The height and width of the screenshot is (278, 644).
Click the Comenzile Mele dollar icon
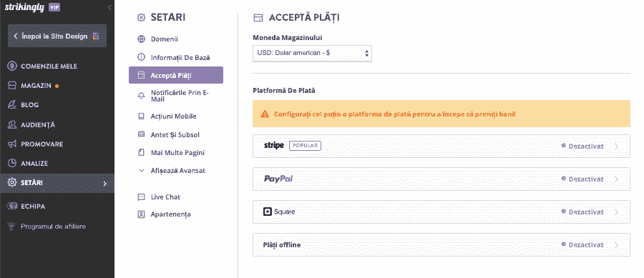point(12,66)
